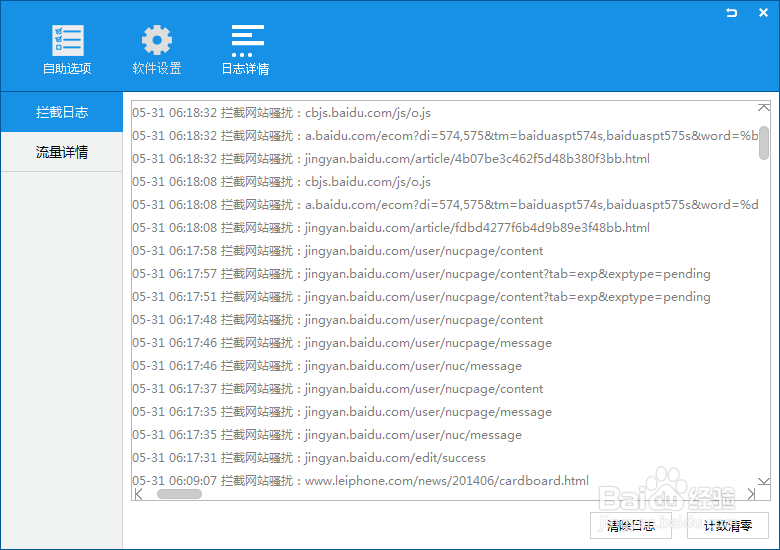Select the 日志详情 lines icon
Image resolution: width=780 pixels, height=550 pixels.
point(247,41)
